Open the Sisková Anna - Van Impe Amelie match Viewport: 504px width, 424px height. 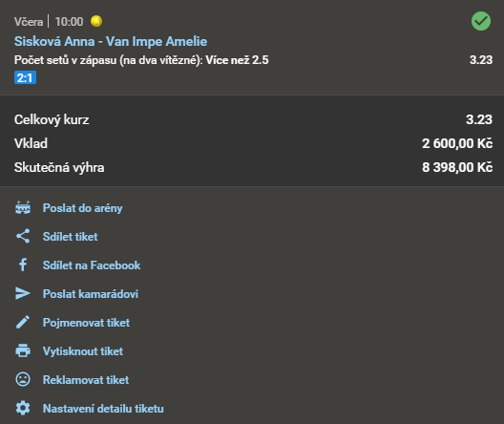pos(111,41)
